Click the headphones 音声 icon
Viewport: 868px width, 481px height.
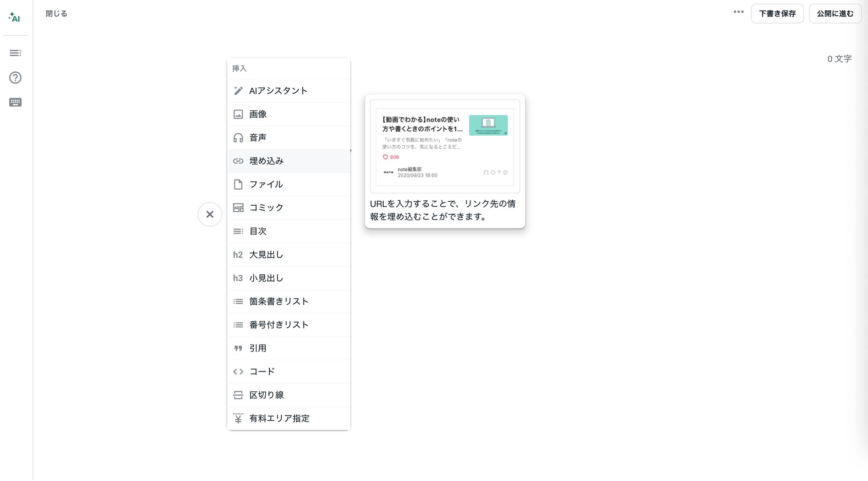tap(238, 138)
